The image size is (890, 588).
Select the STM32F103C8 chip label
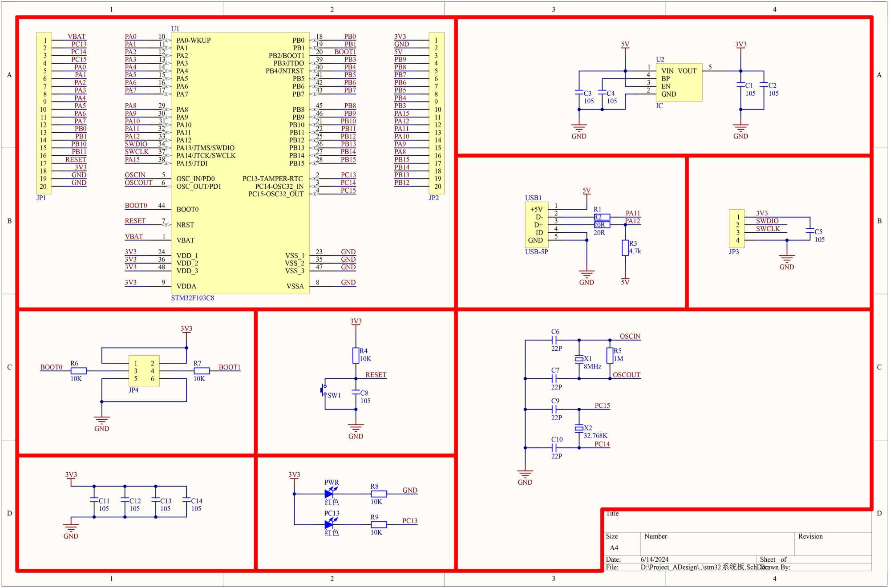(192, 298)
